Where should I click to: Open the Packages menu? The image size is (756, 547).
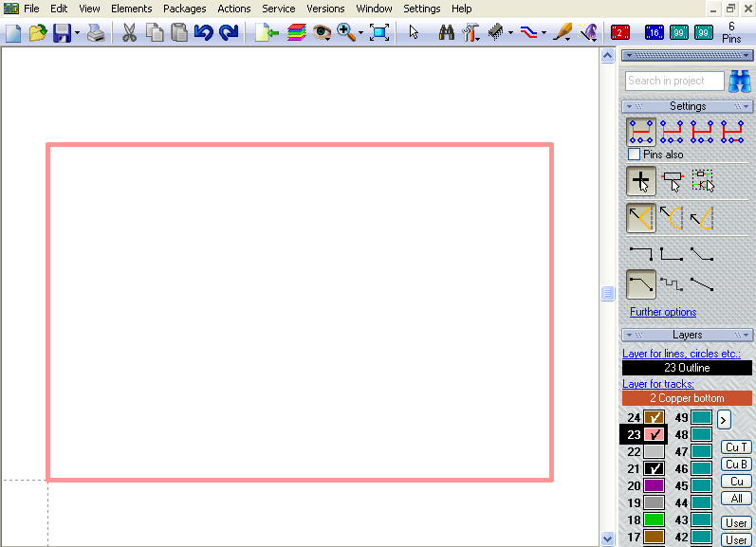[184, 9]
